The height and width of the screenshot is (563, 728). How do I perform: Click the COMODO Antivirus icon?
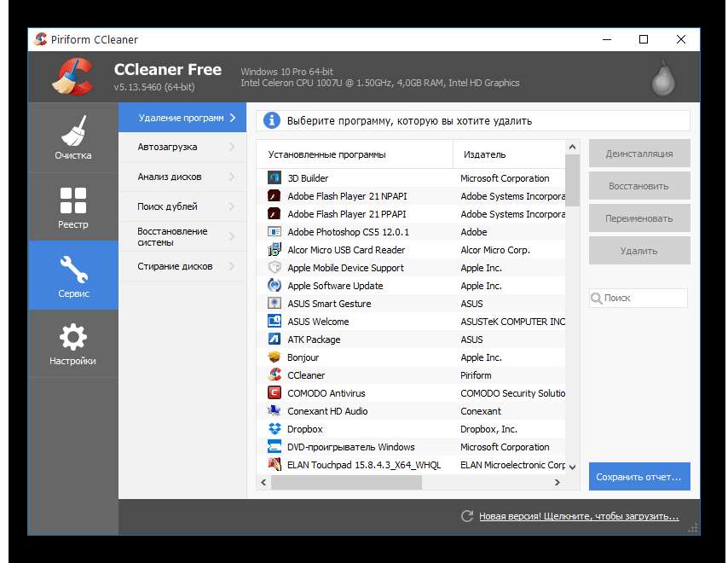pos(274,393)
